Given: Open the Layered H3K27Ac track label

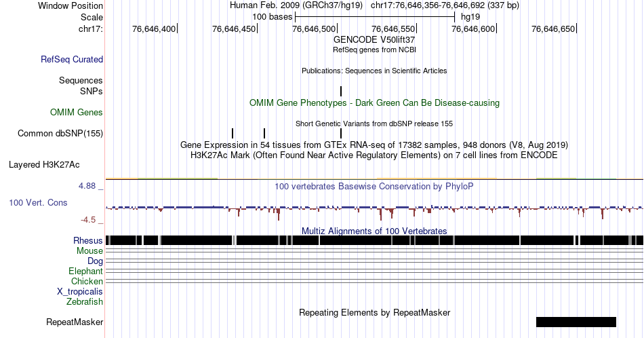Looking at the screenshot, I should click(44, 164).
